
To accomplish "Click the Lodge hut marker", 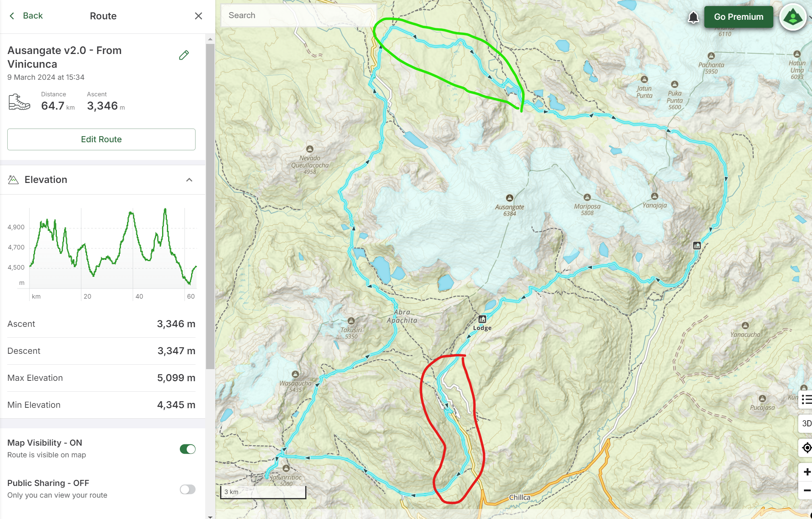I will pos(482,319).
